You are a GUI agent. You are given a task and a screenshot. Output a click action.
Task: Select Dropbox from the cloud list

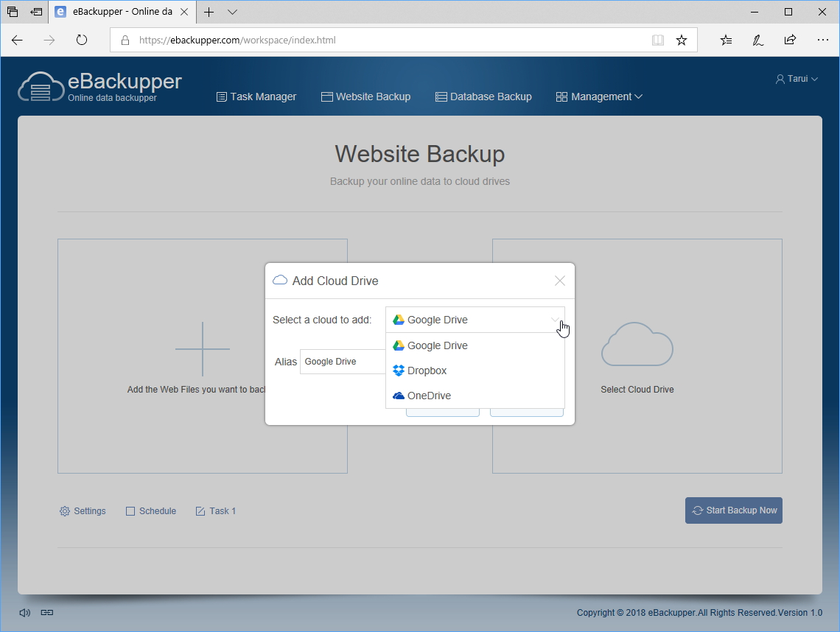pos(427,371)
